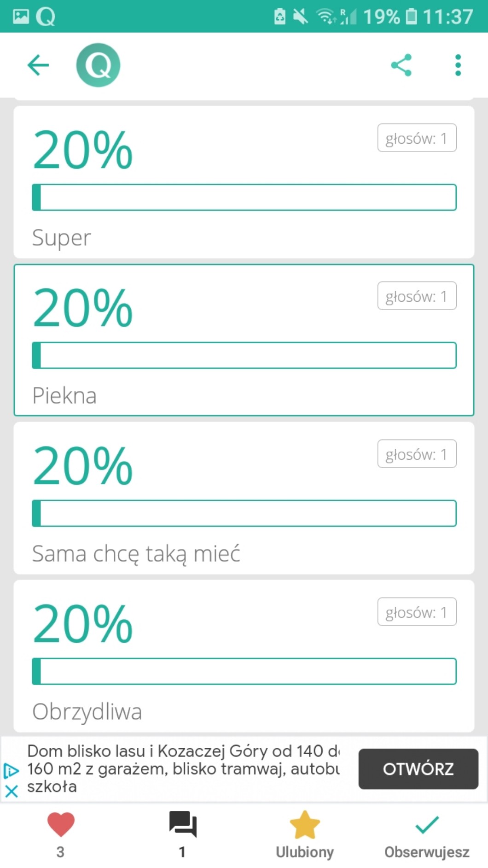This screenshot has height=868, width=488.
Task: Tap the battery indicator in status bar
Action: click(x=411, y=17)
